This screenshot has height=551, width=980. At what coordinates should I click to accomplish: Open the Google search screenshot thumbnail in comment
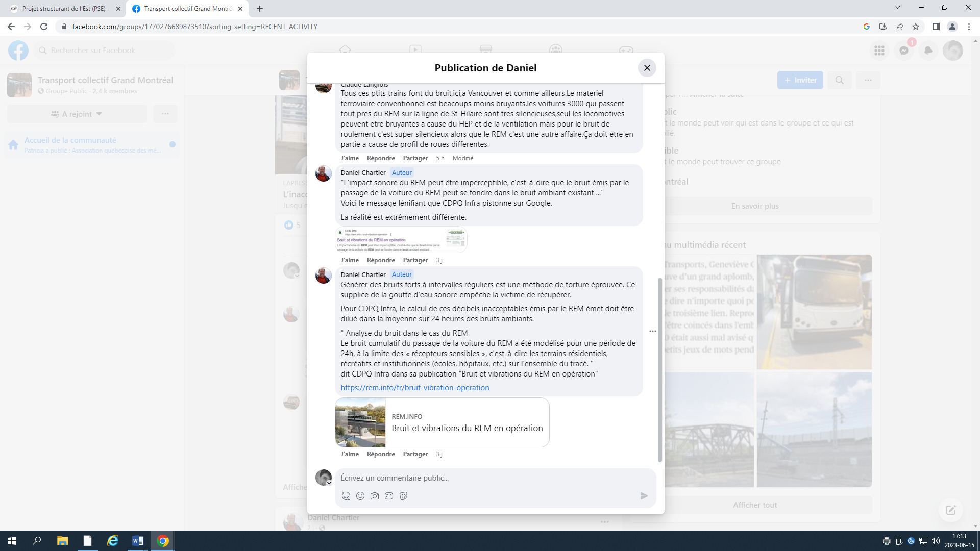(401, 240)
